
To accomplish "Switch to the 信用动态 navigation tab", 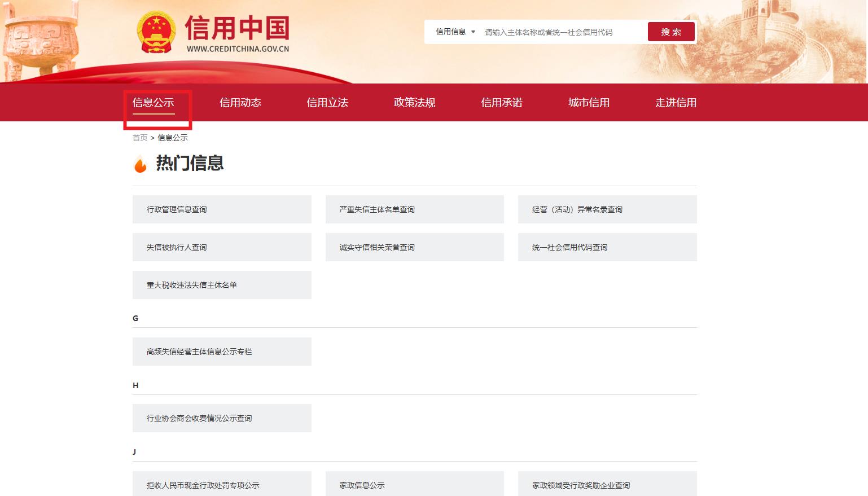I will [240, 102].
